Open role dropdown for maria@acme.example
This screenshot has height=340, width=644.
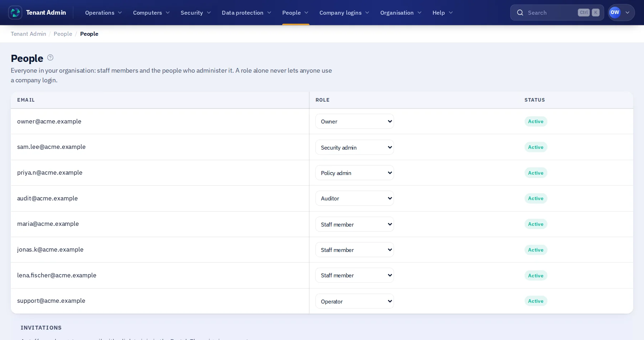(355, 224)
